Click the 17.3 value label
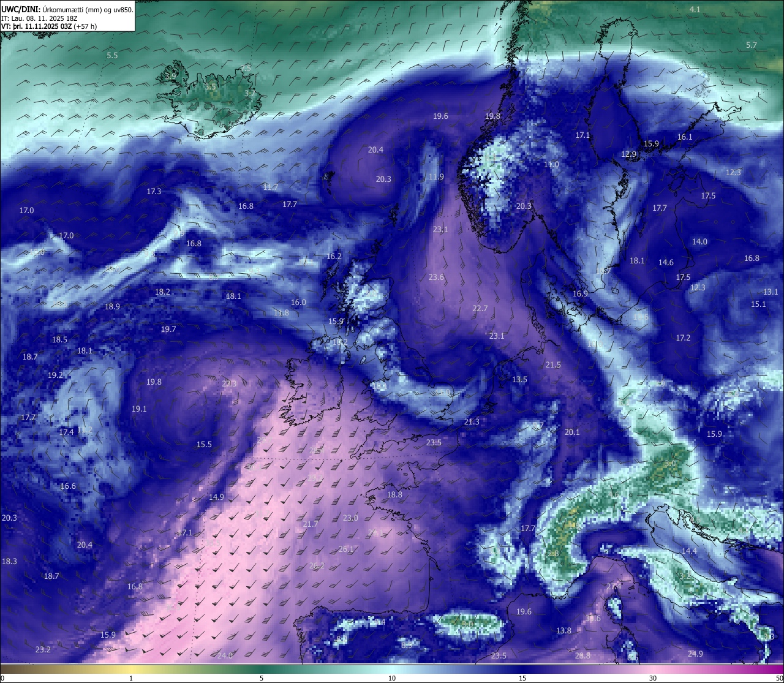Viewport: 784px width, 683px height. tap(154, 192)
